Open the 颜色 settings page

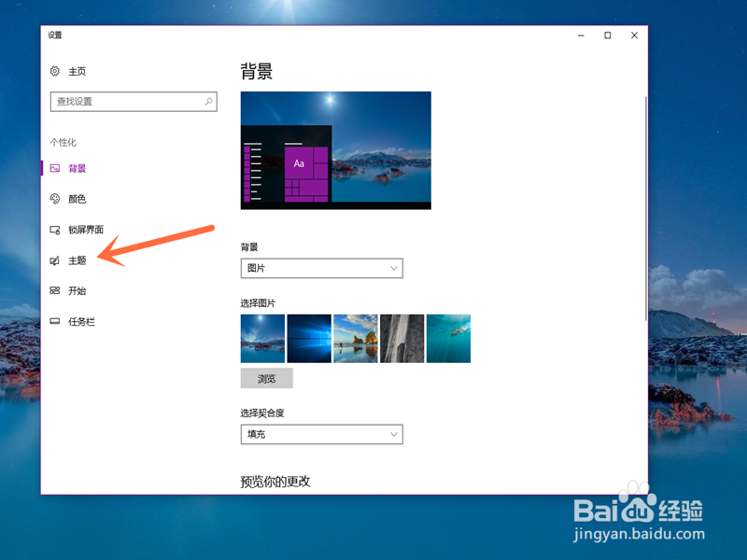(77, 199)
